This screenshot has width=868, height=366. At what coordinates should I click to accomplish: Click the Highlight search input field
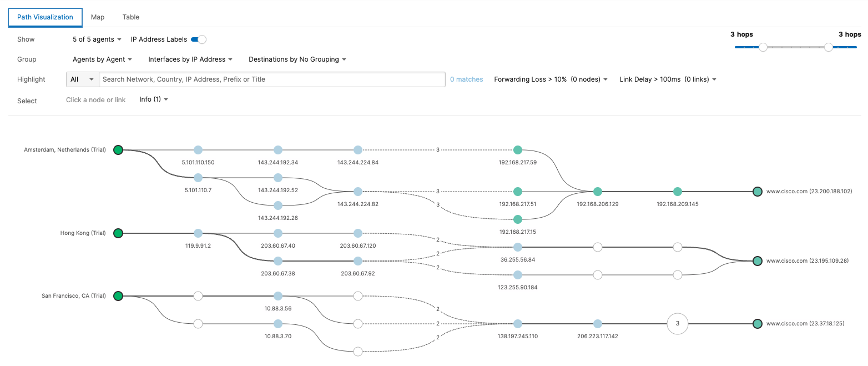click(x=272, y=79)
